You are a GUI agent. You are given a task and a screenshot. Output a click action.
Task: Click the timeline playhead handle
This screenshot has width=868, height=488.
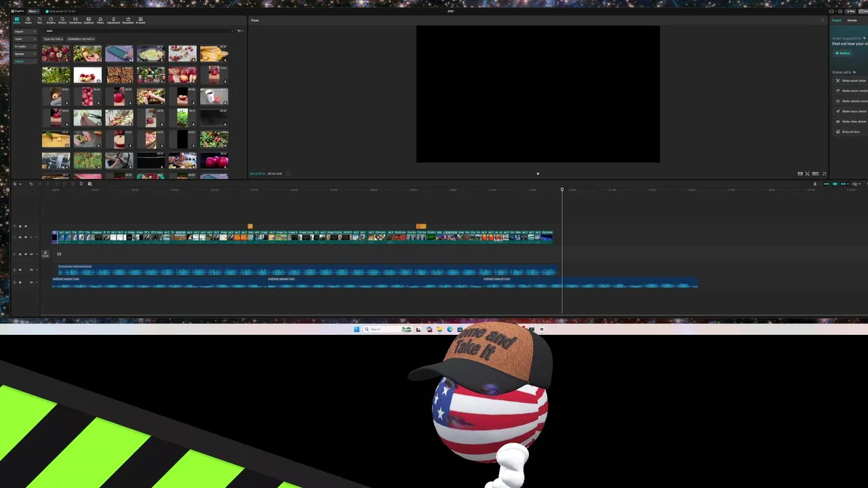coord(562,190)
